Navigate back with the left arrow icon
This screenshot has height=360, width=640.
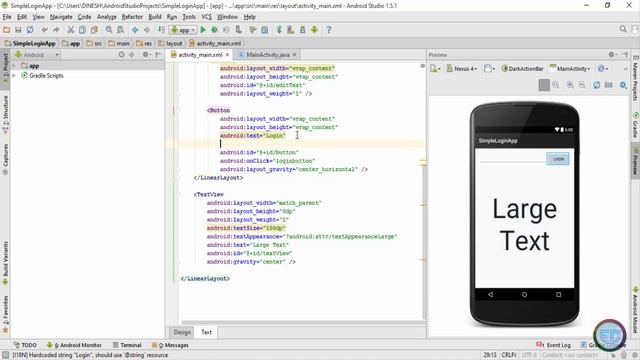135,30
